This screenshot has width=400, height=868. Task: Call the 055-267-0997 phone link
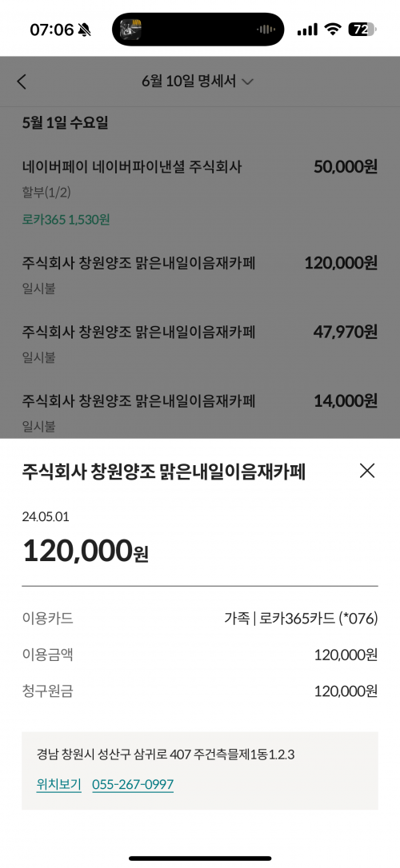(133, 784)
